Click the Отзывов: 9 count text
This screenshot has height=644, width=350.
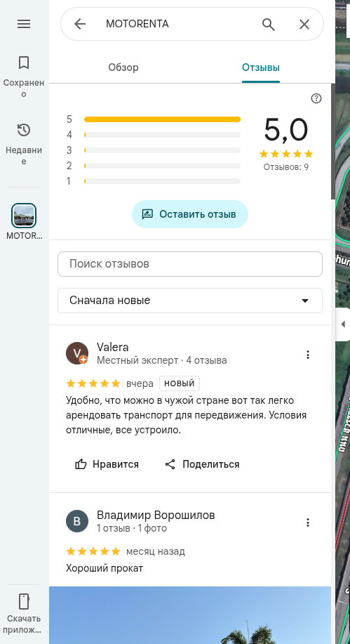tap(286, 167)
